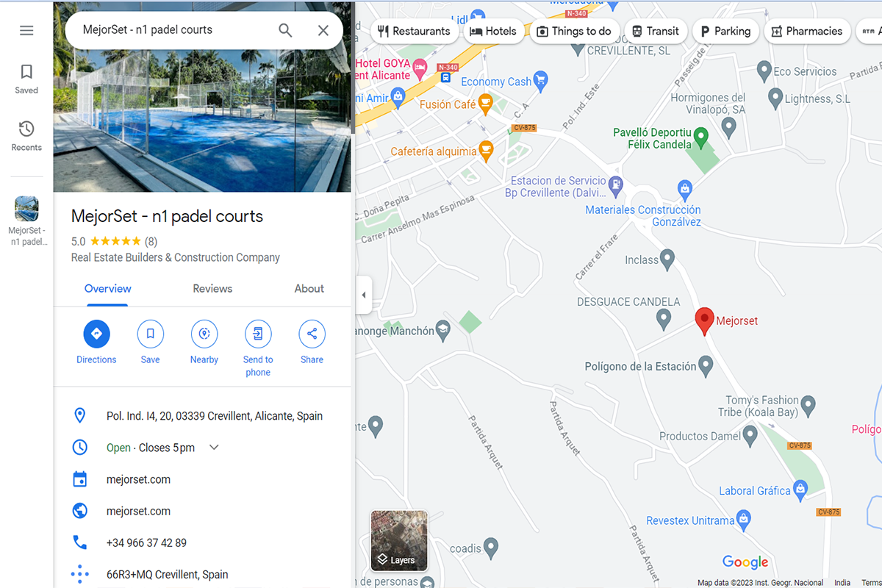Filter map by Hotels chip
The image size is (882, 588).
pos(493,31)
